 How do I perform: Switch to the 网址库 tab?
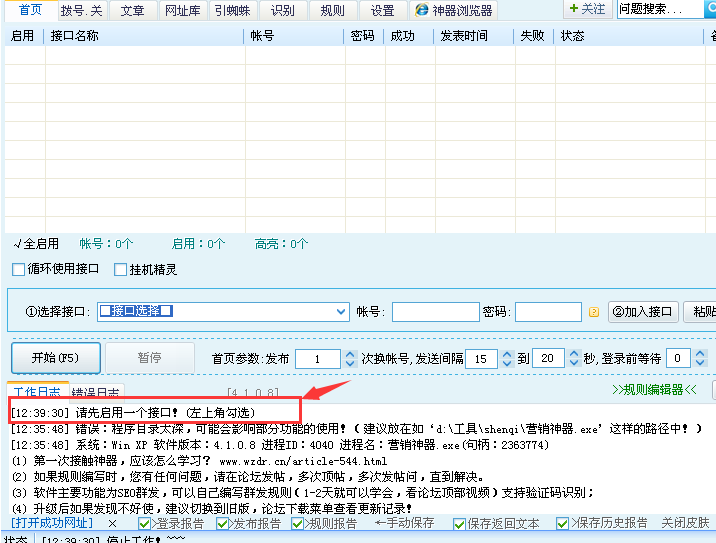coord(181,11)
